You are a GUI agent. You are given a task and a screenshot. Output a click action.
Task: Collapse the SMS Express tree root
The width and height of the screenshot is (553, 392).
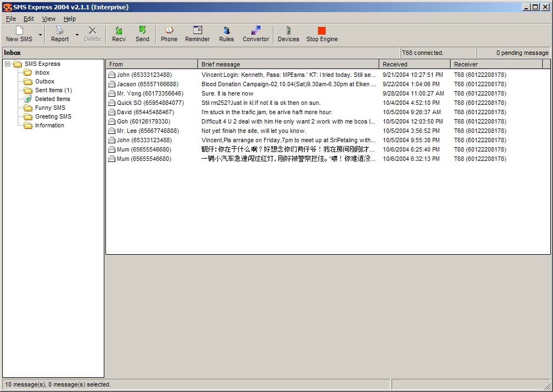coord(7,64)
